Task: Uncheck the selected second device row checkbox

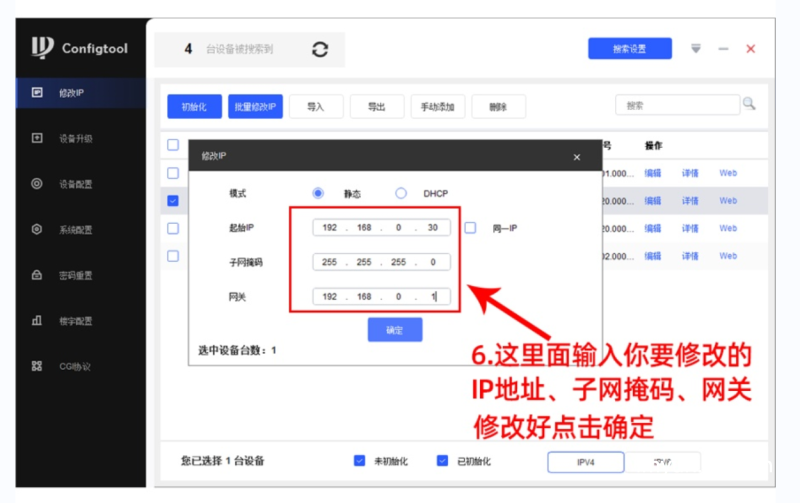Action: 173,200
